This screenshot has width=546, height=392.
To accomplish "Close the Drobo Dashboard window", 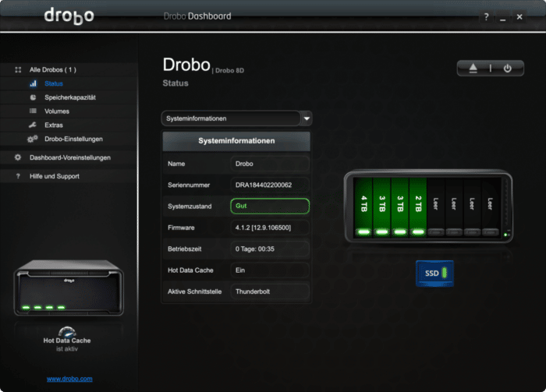I will point(519,16).
